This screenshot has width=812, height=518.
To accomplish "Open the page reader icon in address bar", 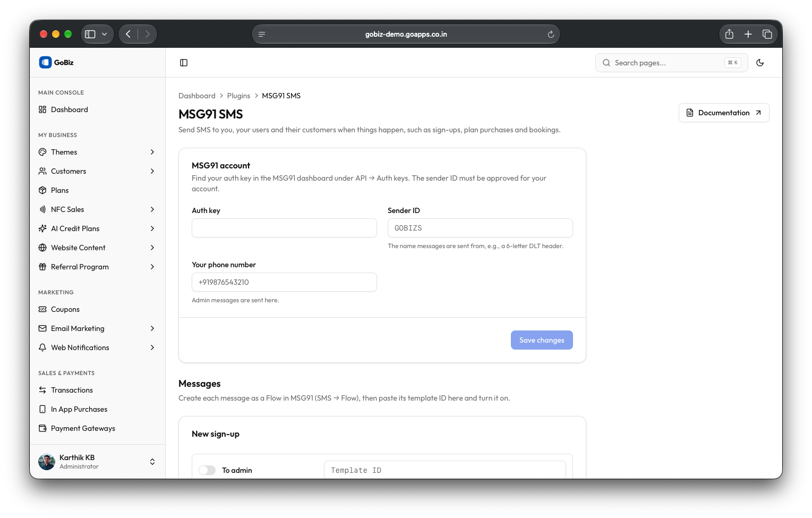I will click(262, 34).
